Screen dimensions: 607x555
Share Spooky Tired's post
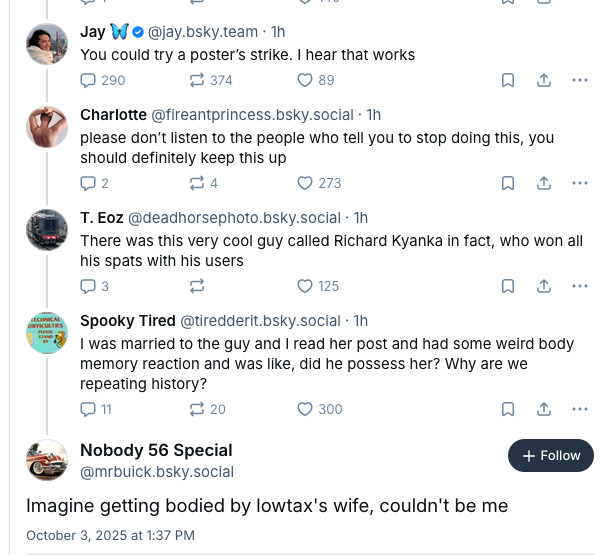coord(544,409)
